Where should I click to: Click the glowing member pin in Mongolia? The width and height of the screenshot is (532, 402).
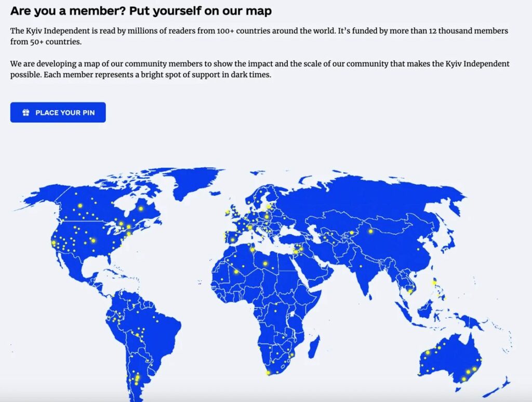[x=370, y=231]
